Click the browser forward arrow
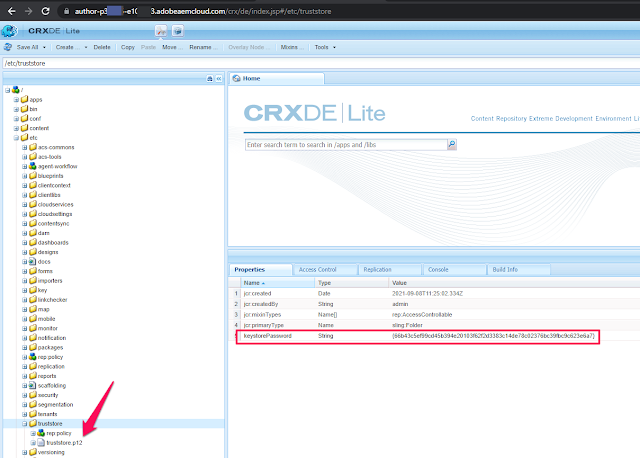 pos(29,11)
